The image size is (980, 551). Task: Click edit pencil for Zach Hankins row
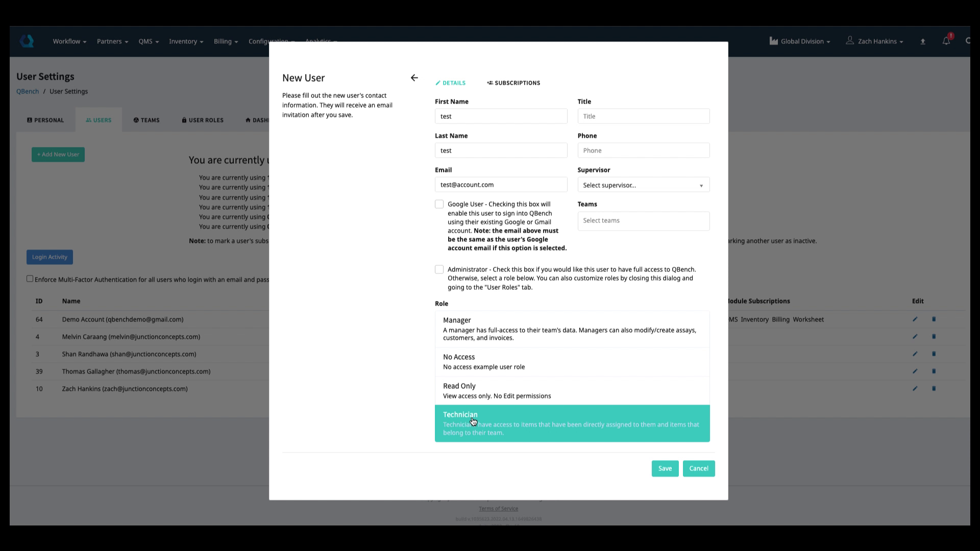pyautogui.click(x=915, y=389)
